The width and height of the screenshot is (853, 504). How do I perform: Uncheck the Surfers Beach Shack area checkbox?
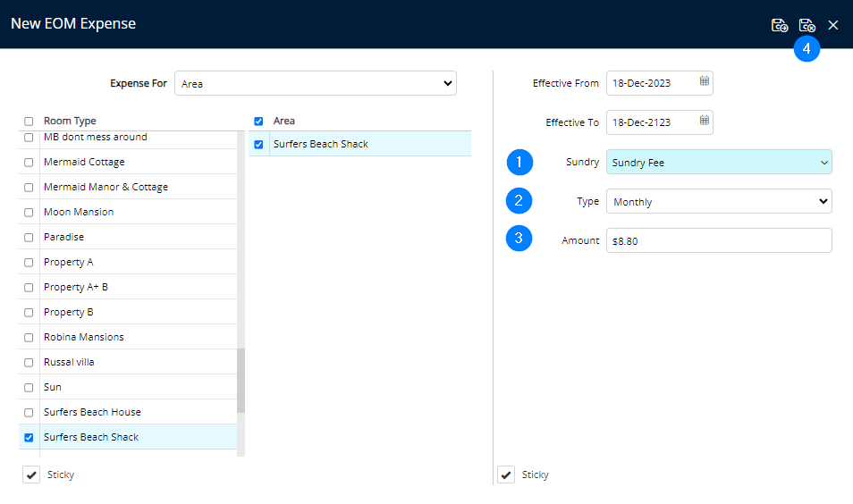coord(259,145)
